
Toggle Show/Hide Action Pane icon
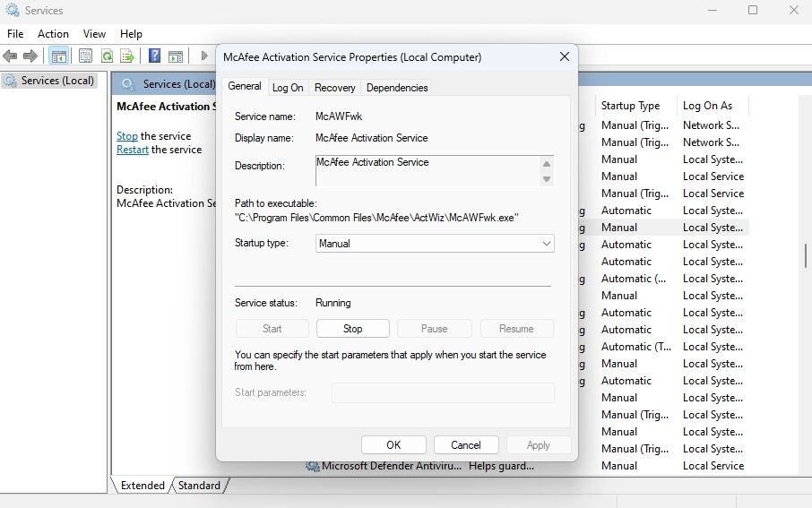176,56
